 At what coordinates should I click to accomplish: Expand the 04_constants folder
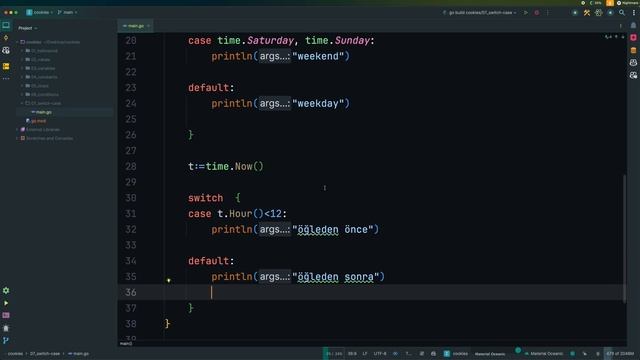click(22, 77)
